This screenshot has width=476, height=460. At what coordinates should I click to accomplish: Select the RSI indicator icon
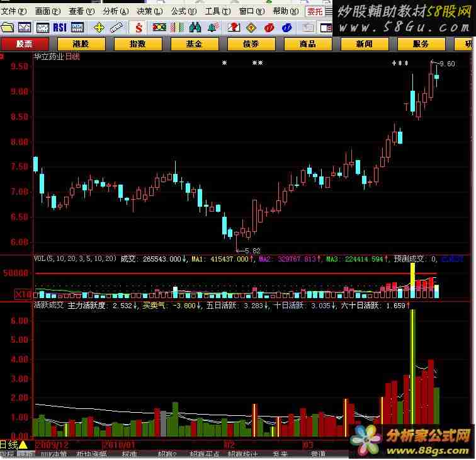(x=60, y=28)
